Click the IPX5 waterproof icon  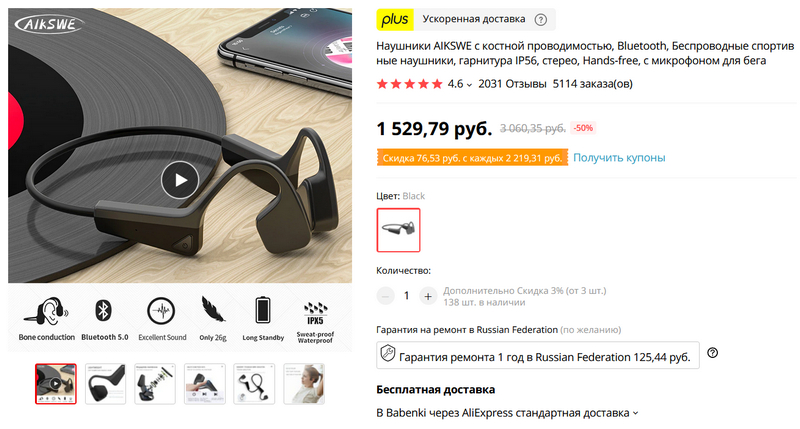315,313
